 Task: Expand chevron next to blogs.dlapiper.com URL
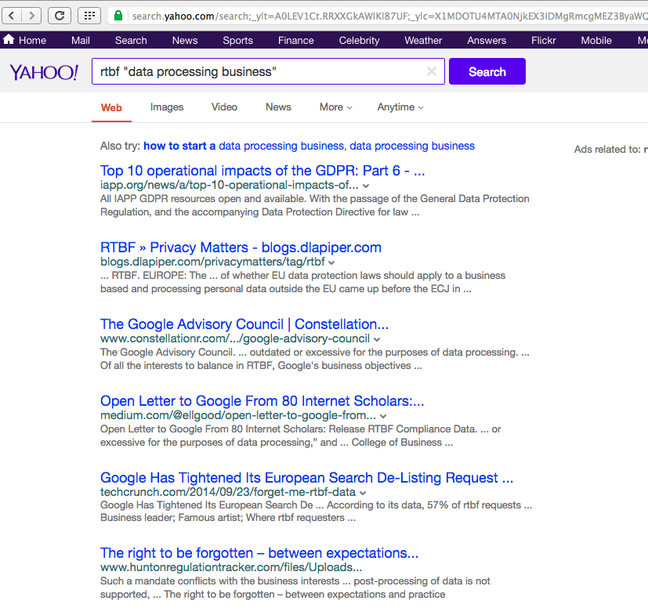(331, 262)
